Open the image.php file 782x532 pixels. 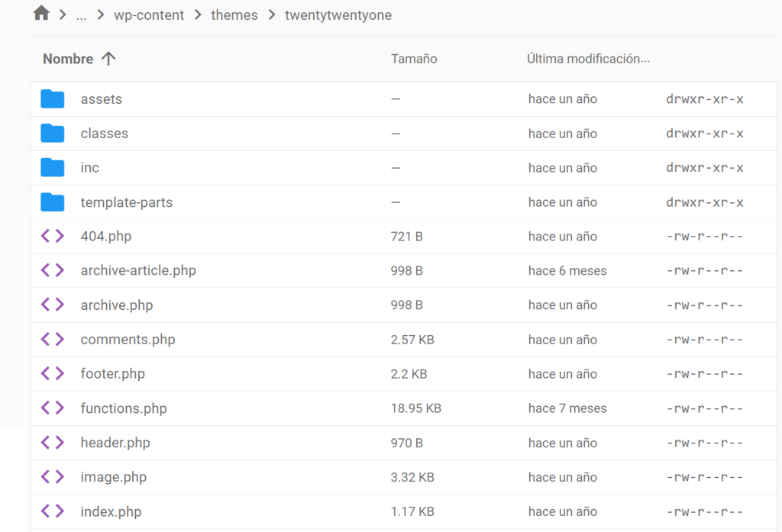pyautogui.click(x=113, y=476)
